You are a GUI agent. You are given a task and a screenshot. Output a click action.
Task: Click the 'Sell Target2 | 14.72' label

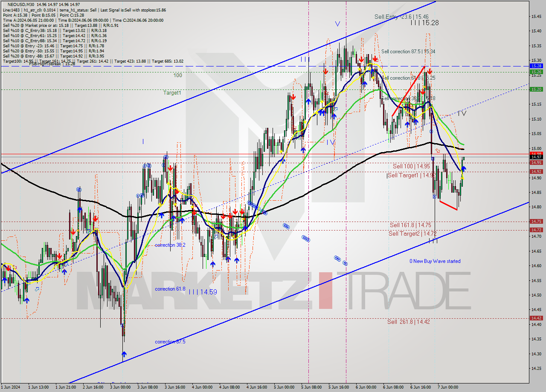pyautogui.click(x=412, y=233)
